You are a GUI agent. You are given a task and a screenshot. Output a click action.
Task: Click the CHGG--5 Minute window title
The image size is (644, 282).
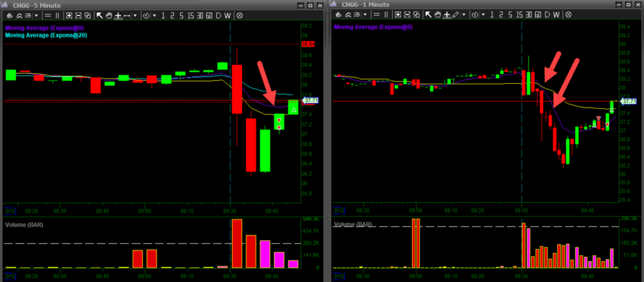[39, 5]
